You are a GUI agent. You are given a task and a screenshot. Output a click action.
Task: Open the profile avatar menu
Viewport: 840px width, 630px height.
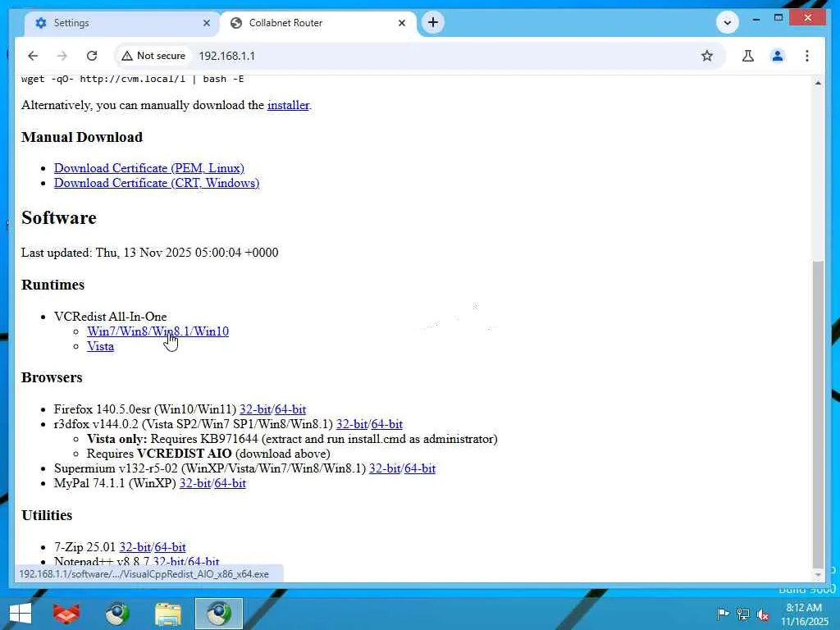click(778, 56)
